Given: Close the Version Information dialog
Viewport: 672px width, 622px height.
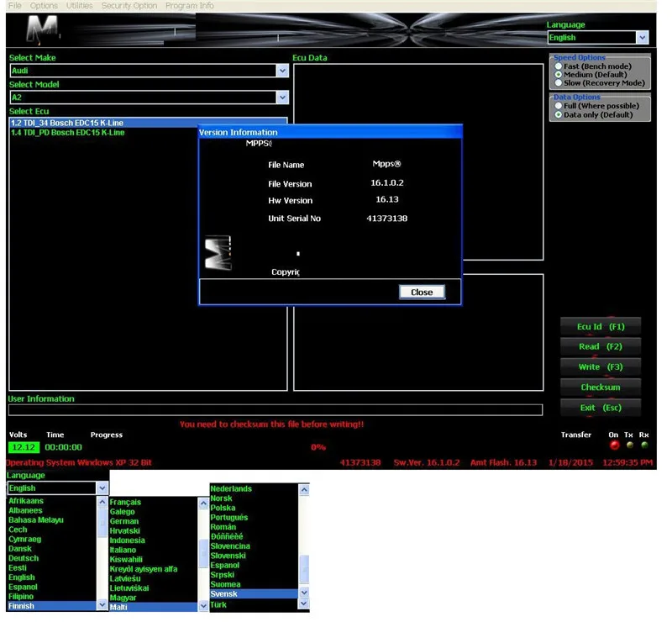Looking at the screenshot, I should tap(422, 293).
